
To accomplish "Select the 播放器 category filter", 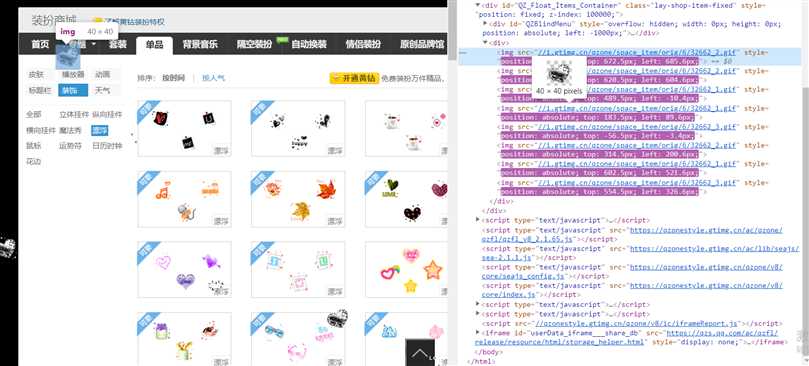I will pyautogui.click(x=73, y=74).
